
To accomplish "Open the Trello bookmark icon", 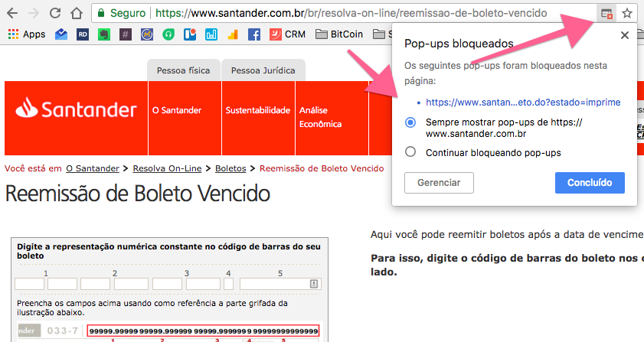I will pos(190,34).
